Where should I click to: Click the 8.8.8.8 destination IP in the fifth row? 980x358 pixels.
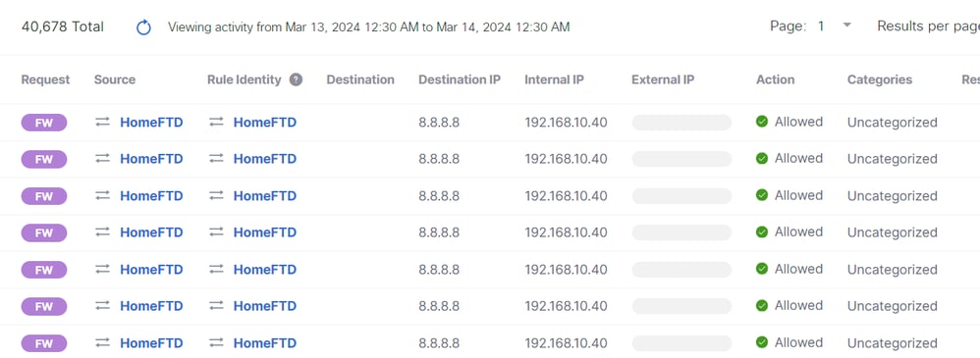pos(439,270)
